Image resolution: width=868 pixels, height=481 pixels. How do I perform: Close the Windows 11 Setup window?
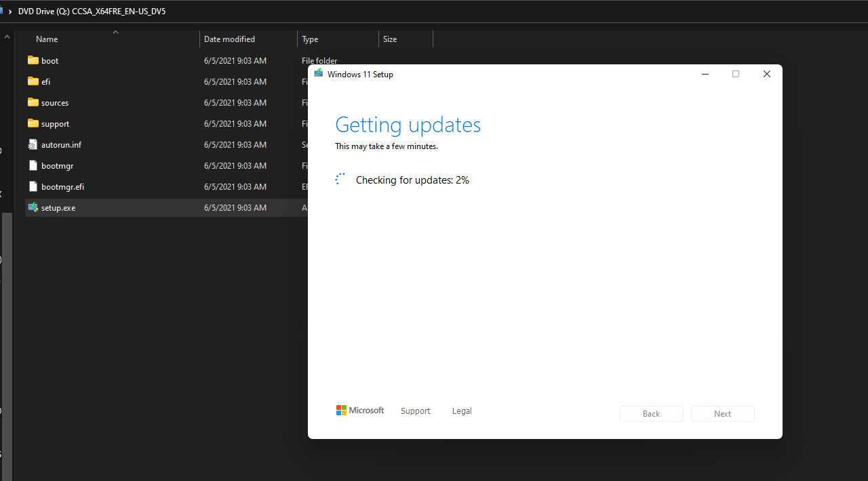pyautogui.click(x=767, y=74)
